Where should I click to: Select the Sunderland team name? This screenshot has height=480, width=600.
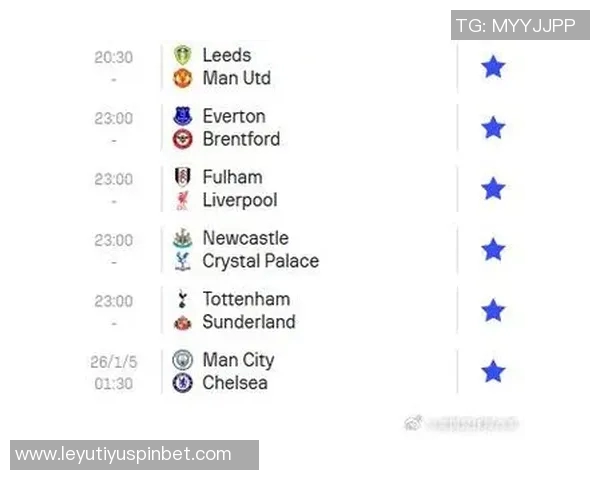coord(248,322)
